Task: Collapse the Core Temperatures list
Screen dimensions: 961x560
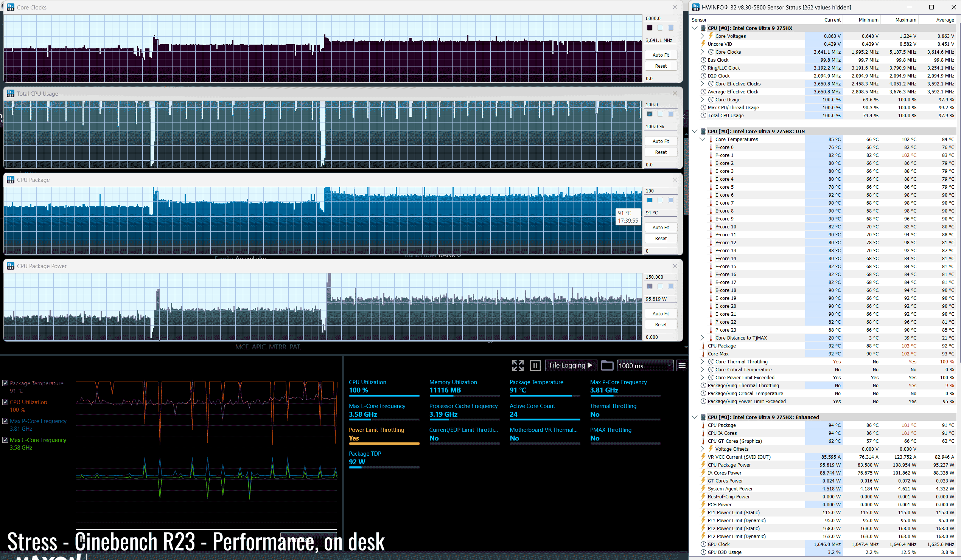Action: [702, 139]
